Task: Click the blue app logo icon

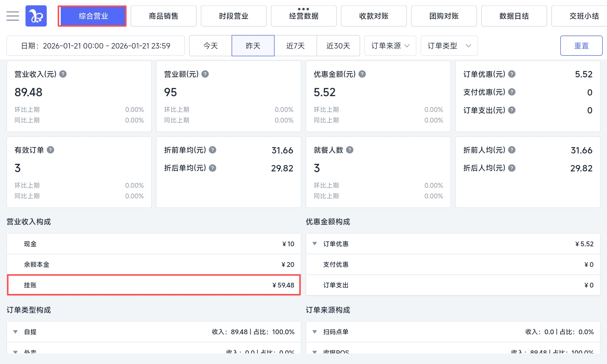Action: point(36,16)
